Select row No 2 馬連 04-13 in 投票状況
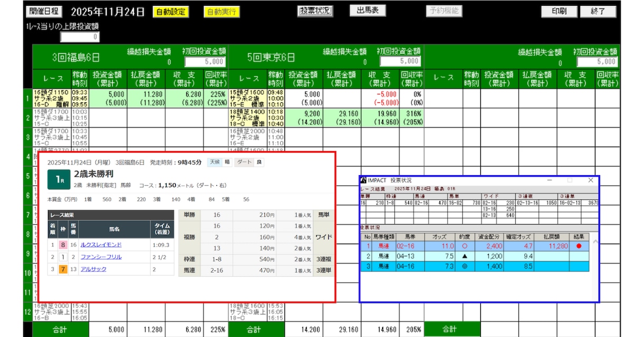 click(x=474, y=256)
